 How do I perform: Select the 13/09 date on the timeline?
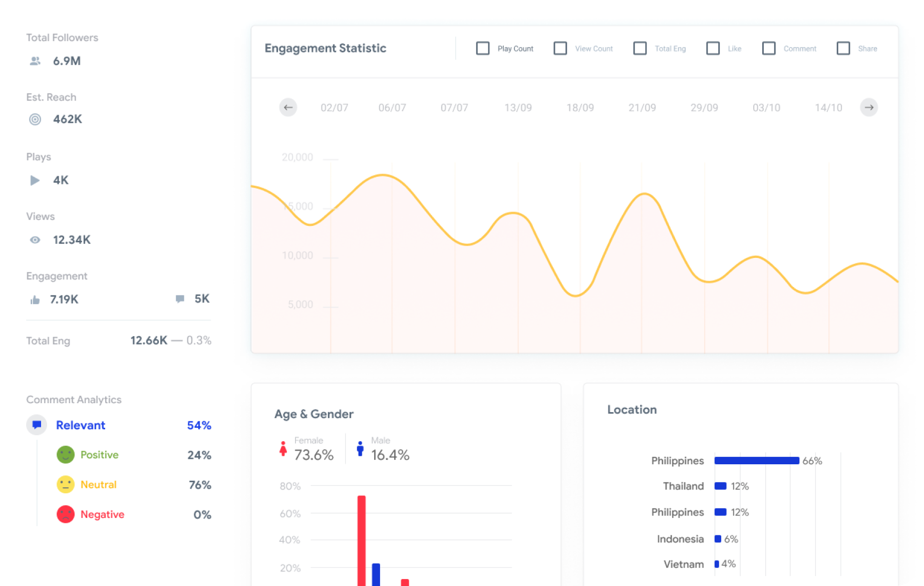coord(518,108)
